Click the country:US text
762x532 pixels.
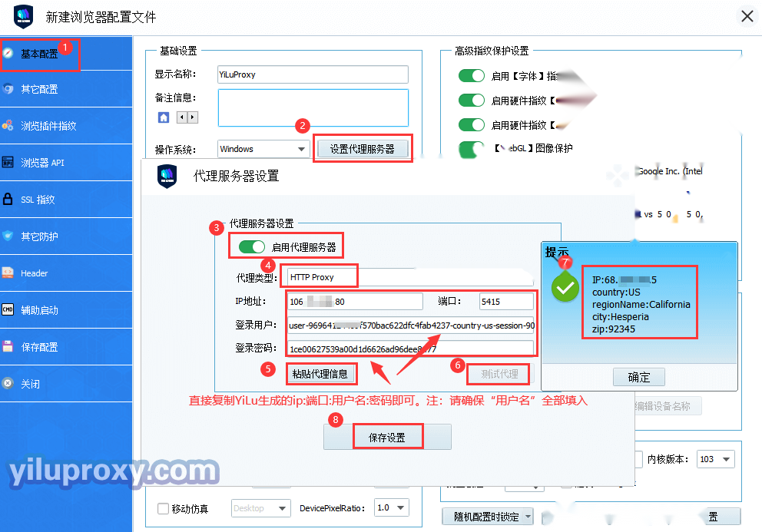pos(616,292)
